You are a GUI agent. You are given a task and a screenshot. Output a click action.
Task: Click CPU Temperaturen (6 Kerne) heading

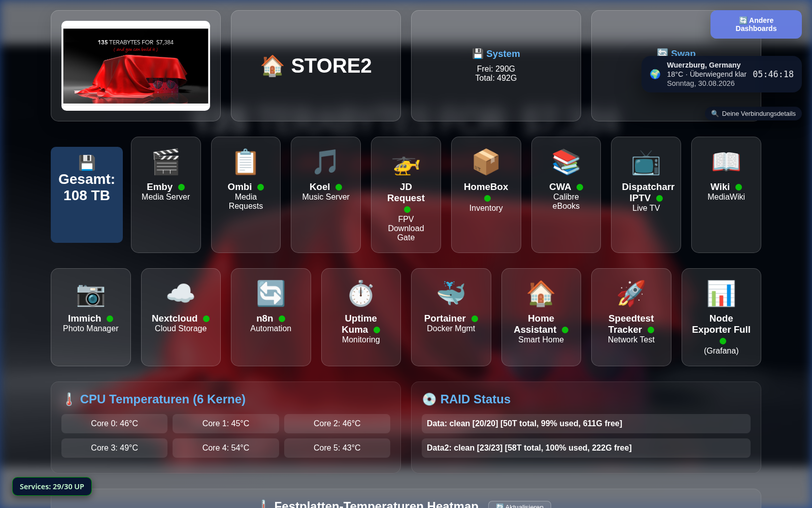point(163,399)
